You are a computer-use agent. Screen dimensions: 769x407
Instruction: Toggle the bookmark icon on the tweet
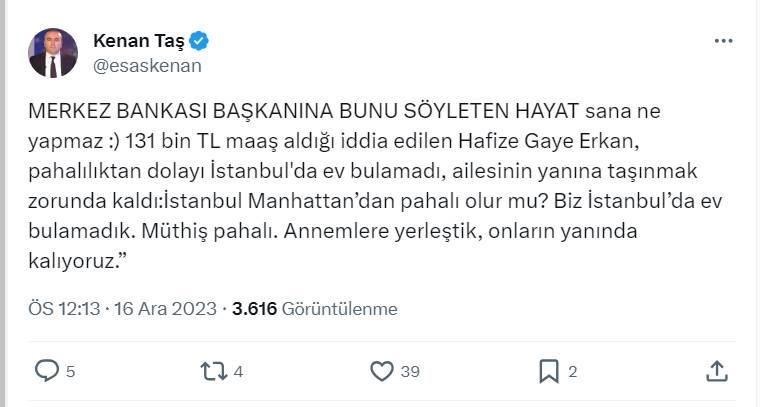coord(549,371)
